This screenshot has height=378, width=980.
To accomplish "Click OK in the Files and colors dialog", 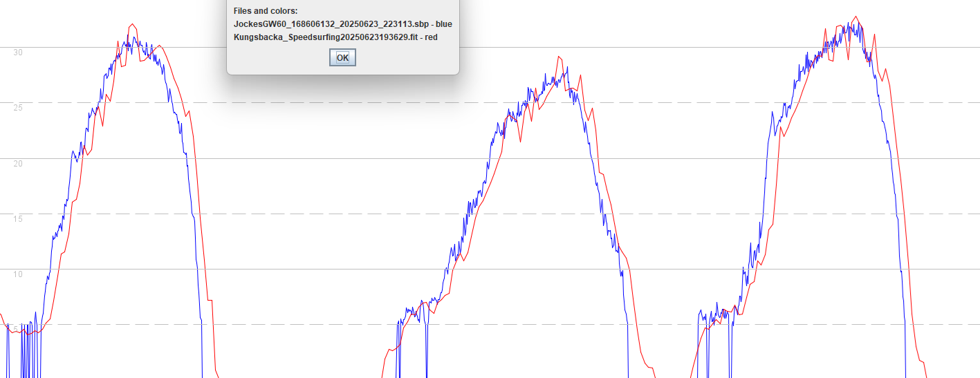I will pyautogui.click(x=342, y=57).
